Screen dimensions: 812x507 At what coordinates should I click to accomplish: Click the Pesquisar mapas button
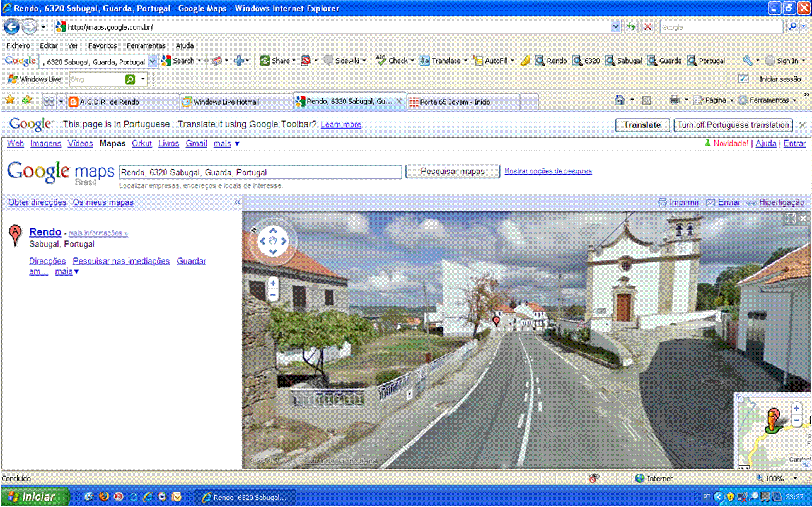(453, 172)
